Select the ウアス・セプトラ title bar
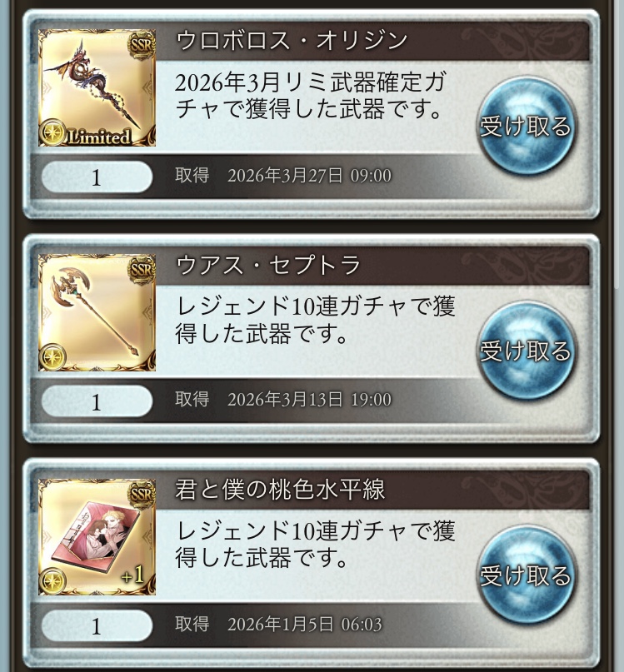The width and height of the screenshot is (624, 672). tap(372, 266)
